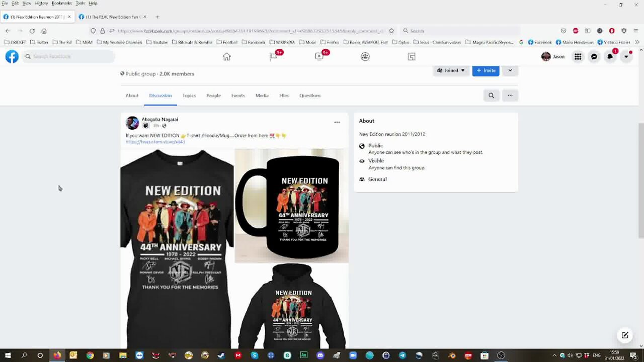Click the clock showing 15:59
644x362 pixels.
(x=614, y=352)
